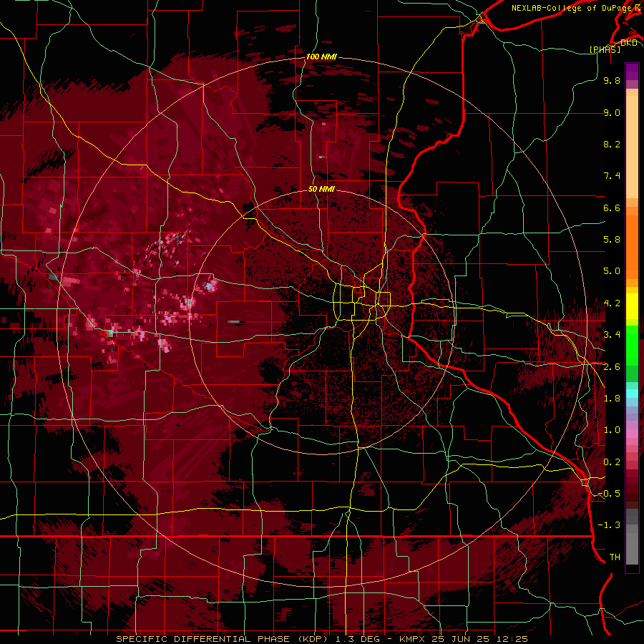Click the 7.4 value on the scale

tap(612, 176)
